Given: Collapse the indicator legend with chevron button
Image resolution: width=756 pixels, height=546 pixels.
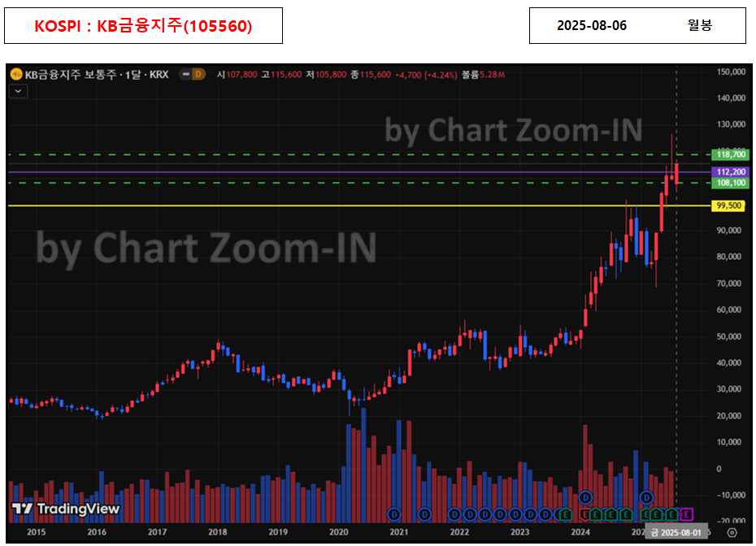Looking at the screenshot, I should point(19,91).
